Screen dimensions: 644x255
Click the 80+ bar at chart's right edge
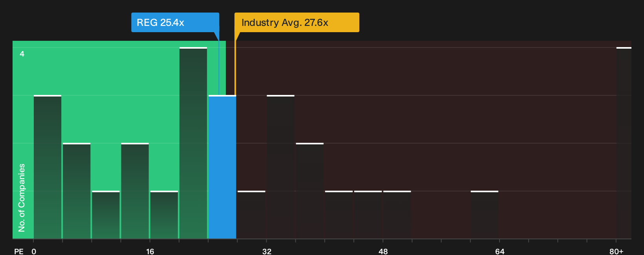pyautogui.click(x=624, y=143)
